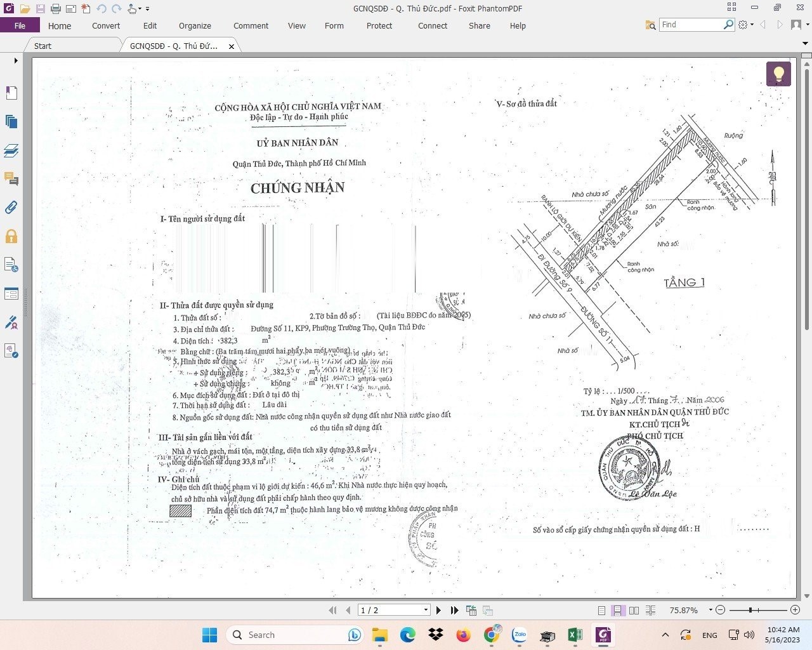This screenshot has height=650, width=812.
Task: Show the Layers panel
Action: pyautogui.click(x=11, y=150)
